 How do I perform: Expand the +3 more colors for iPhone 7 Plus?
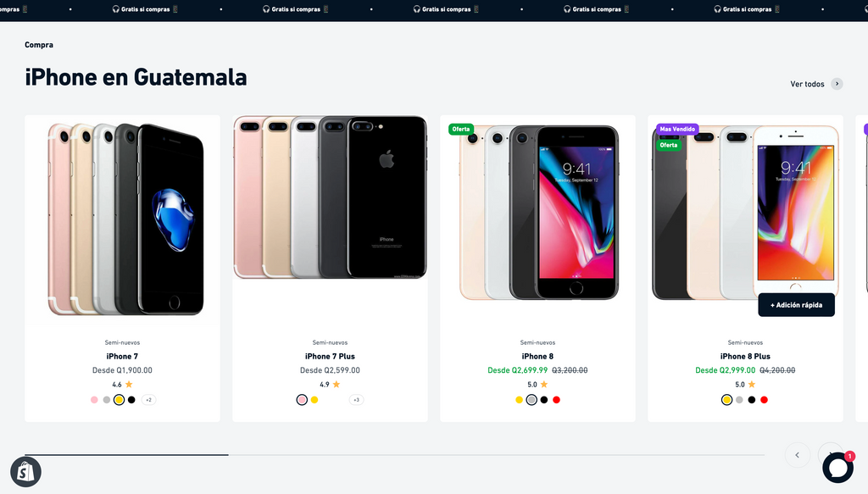coord(356,400)
